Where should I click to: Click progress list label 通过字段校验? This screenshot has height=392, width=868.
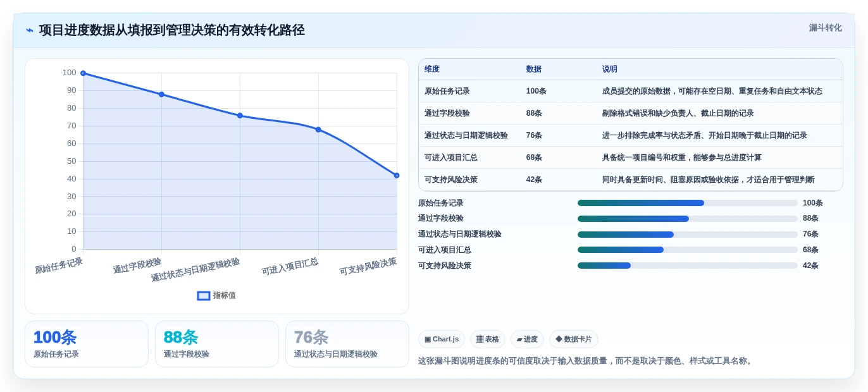click(x=441, y=219)
